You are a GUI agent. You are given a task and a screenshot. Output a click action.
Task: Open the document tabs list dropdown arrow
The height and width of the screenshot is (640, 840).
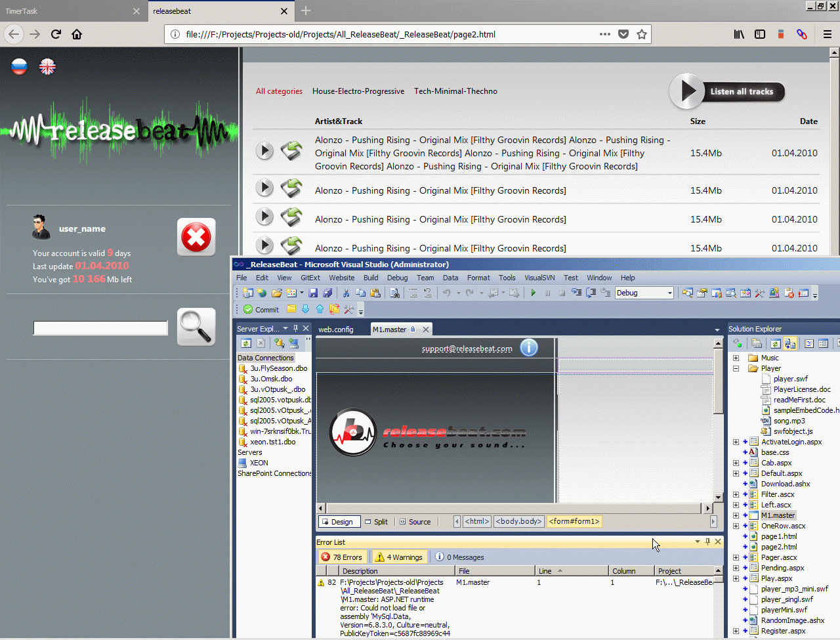click(x=717, y=330)
